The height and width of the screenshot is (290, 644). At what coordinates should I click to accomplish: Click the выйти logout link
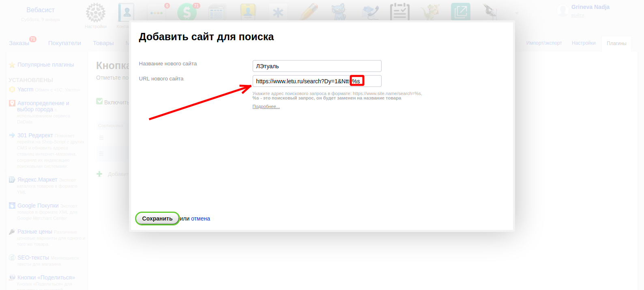click(578, 15)
